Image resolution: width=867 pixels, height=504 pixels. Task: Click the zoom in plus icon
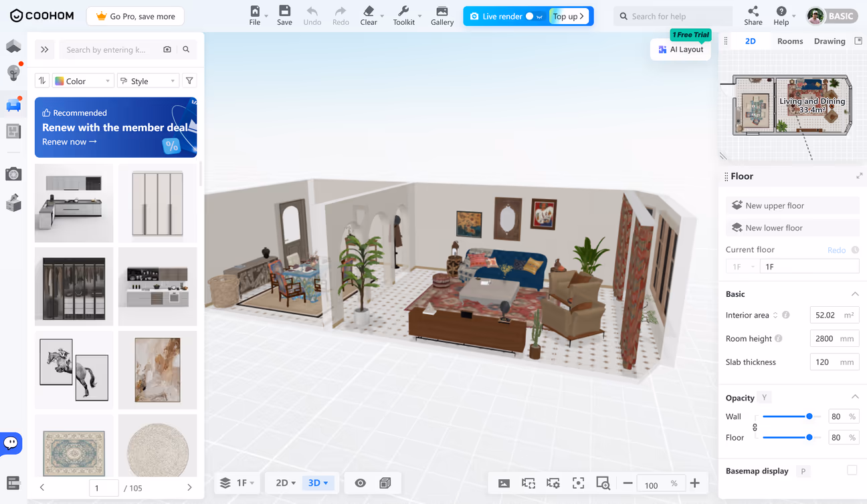click(x=695, y=483)
